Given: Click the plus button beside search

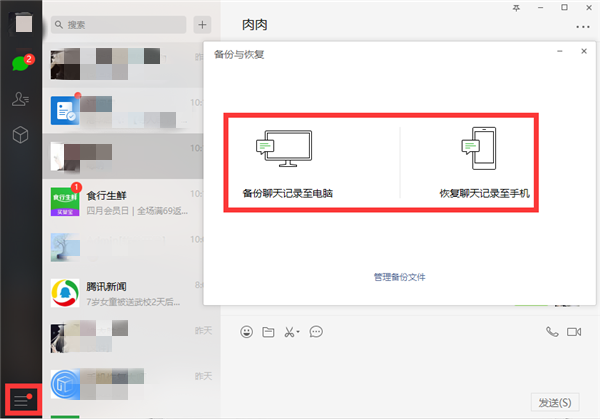Looking at the screenshot, I should (x=203, y=24).
